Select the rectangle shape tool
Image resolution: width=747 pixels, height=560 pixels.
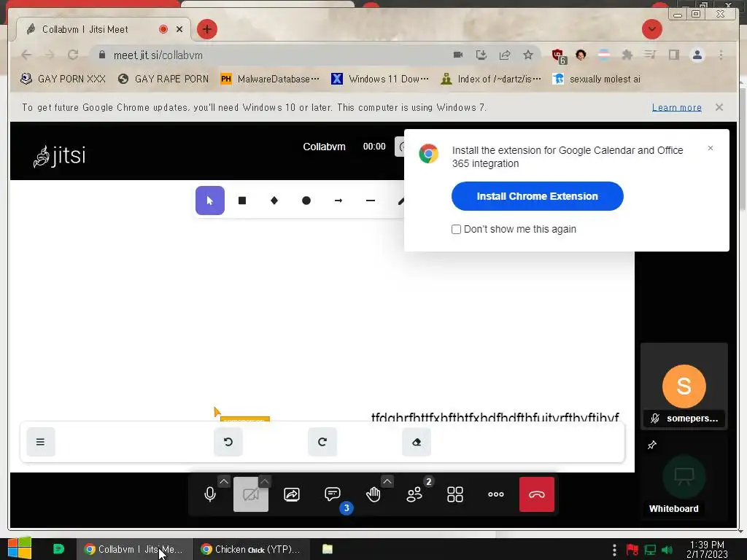(242, 201)
